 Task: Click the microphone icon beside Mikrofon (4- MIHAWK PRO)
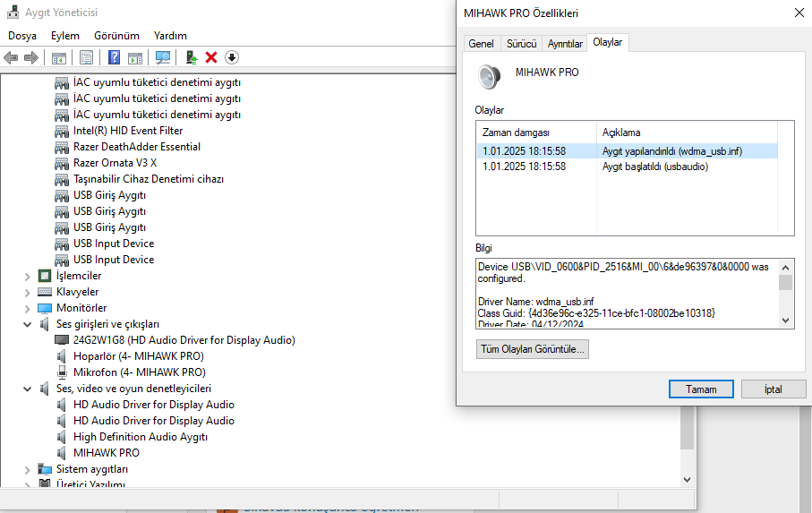click(62, 372)
